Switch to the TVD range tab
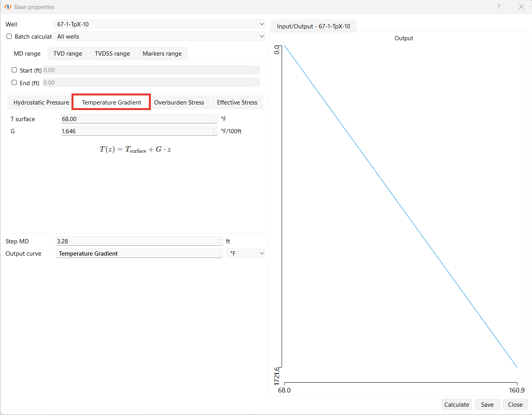Image resolution: width=532 pixels, height=415 pixels. click(x=68, y=53)
